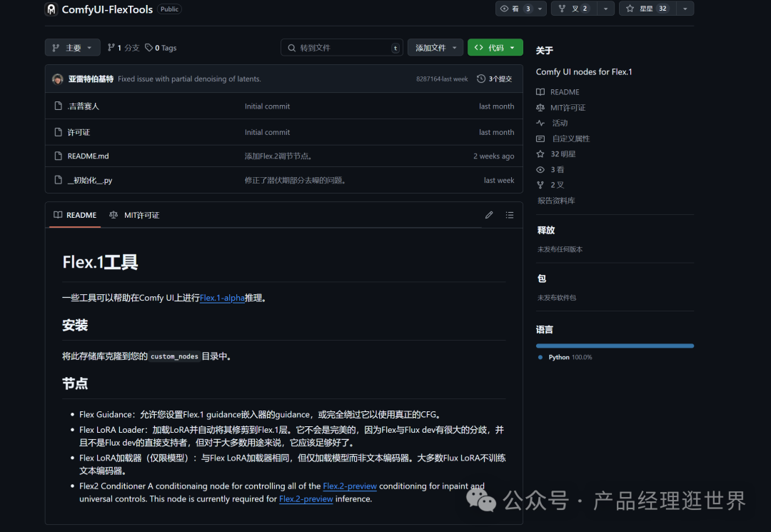Click the file icon beside __初始化__.py
The width and height of the screenshot is (771, 532).
click(58, 180)
